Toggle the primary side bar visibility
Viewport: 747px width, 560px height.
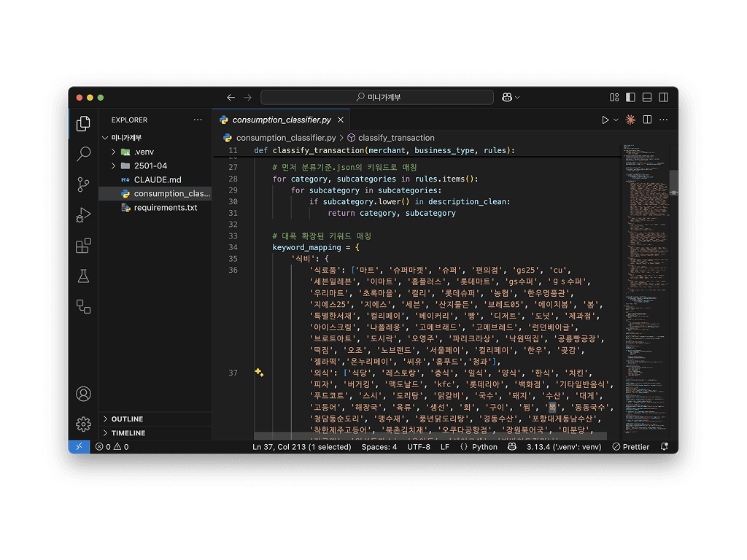click(x=630, y=97)
